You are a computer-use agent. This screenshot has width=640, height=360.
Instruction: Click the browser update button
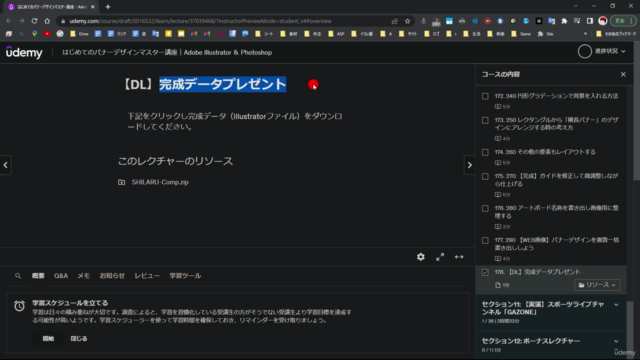click(622, 21)
